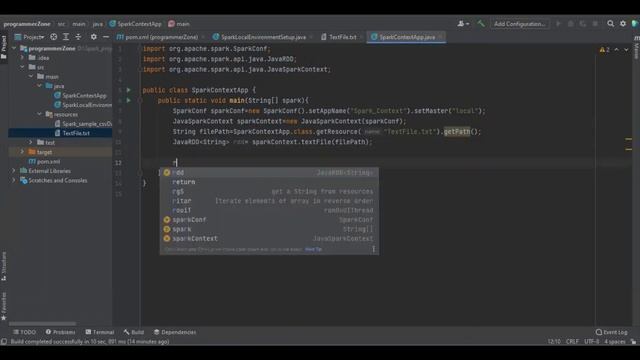Click the three-dot menu in completion popup
The height and width of the screenshot is (360, 640).
[x=373, y=249]
